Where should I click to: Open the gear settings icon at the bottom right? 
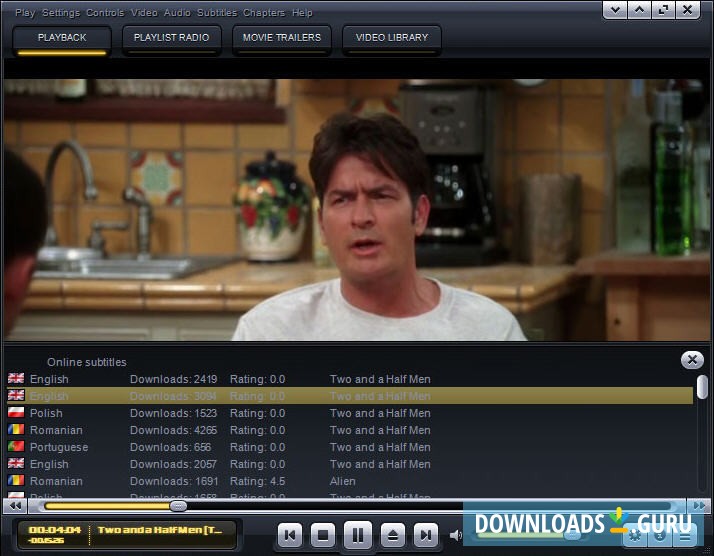[x=635, y=536]
